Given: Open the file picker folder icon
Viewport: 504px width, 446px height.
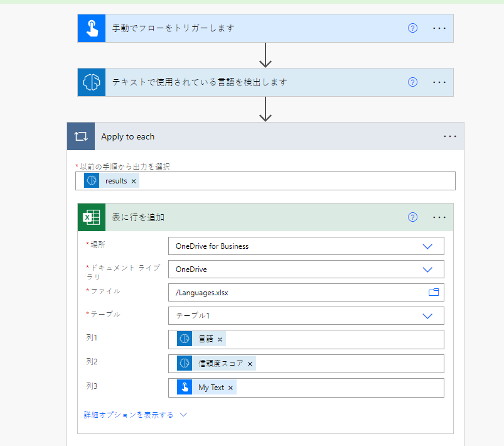Looking at the screenshot, I should coord(433,292).
